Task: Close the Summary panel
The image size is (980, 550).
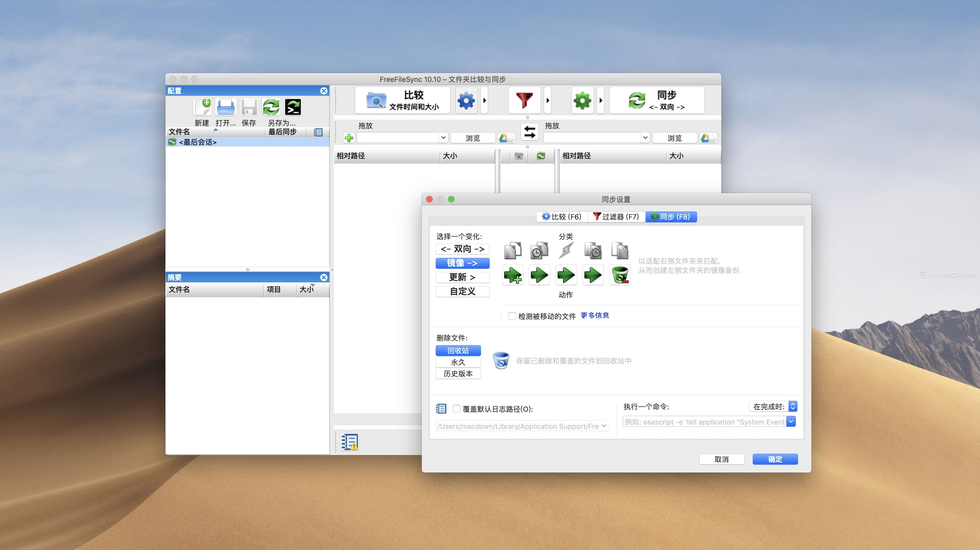Action: pyautogui.click(x=324, y=277)
